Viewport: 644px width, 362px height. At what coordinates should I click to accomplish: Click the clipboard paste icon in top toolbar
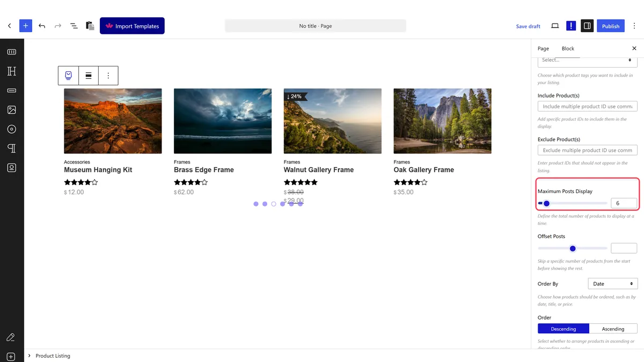(90, 26)
